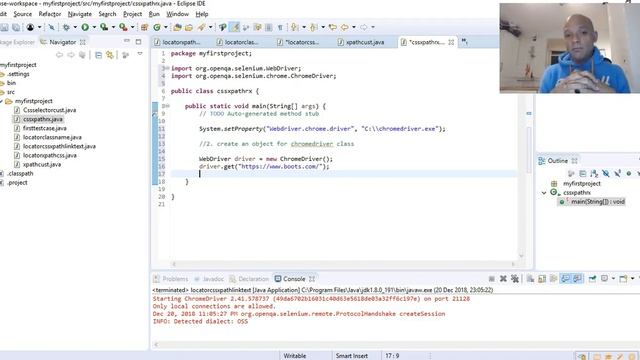Run the program with the green Run button
Screen dimensions: 640x360
pos(85,27)
